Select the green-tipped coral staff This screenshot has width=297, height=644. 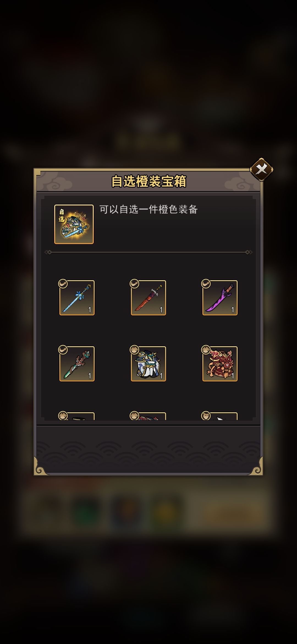click(77, 364)
